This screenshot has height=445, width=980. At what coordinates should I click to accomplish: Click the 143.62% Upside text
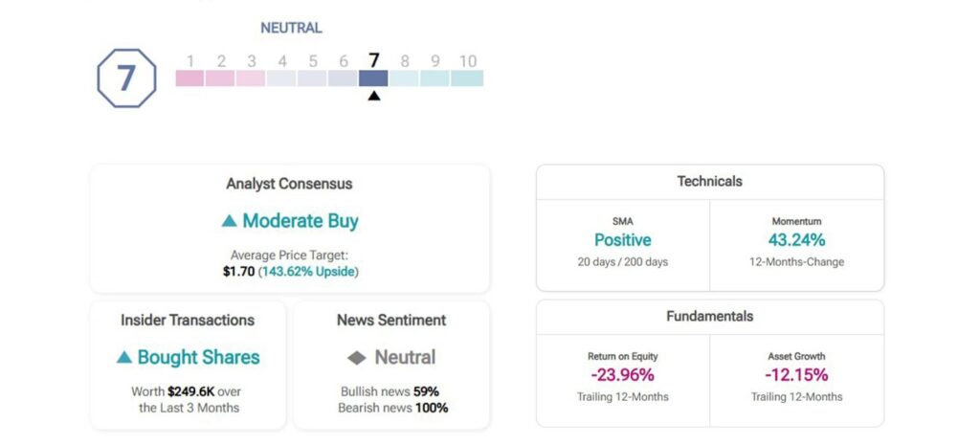pyautogui.click(x=309, y=272)
